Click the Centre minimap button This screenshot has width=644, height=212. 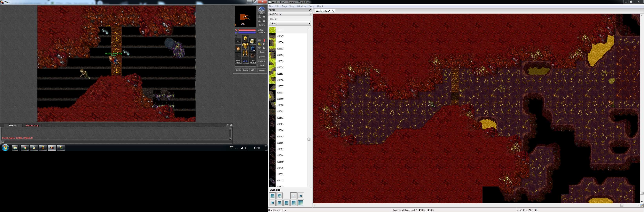[262, 25]
